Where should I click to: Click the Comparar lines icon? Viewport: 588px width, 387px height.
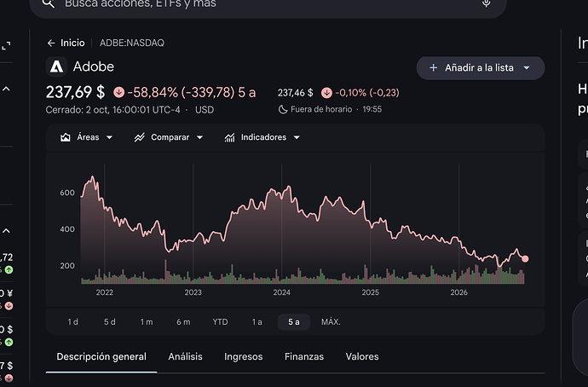pyautogui.click(x=140, y=137)
